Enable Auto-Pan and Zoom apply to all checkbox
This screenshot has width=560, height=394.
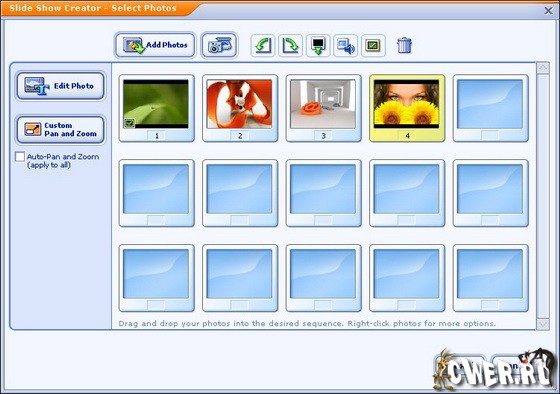click(20, 156)
